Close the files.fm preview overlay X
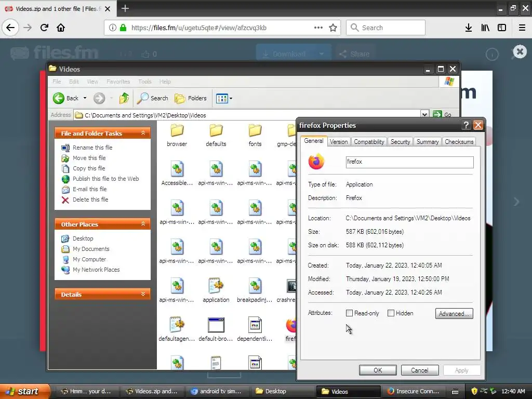The image size is (532, 399). tap(520, 51)
